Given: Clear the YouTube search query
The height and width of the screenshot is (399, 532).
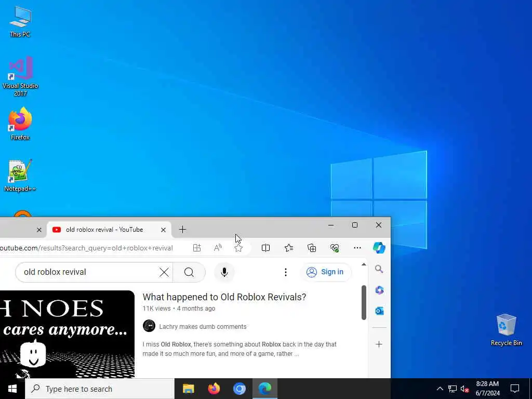Looking at the screenshot, I should pos(164,272).
